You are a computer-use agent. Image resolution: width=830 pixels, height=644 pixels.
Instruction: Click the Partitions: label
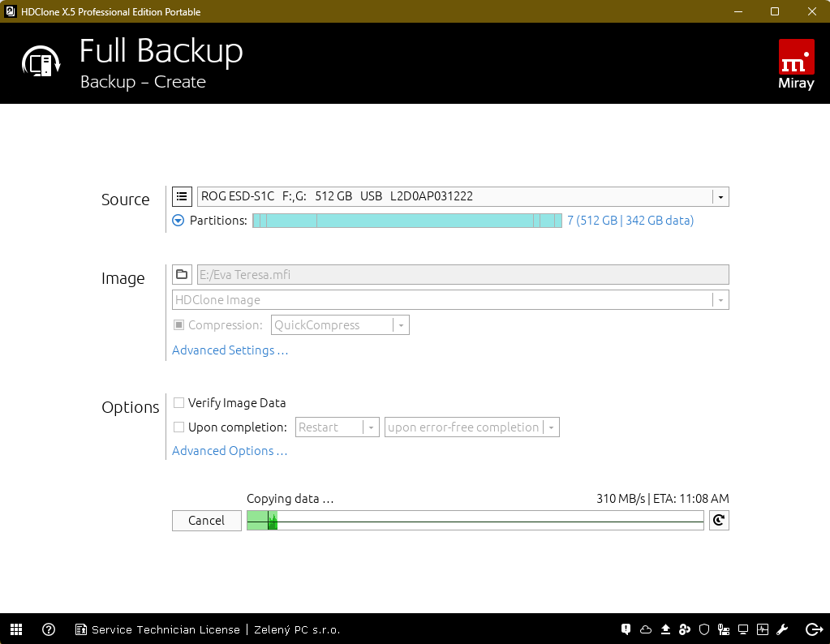tap(218, 221)
